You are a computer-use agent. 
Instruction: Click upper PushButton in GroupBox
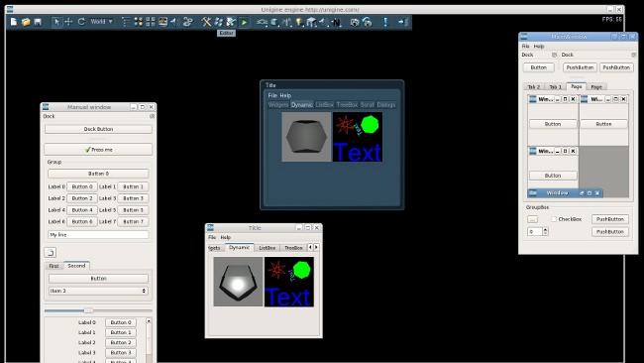610,219
